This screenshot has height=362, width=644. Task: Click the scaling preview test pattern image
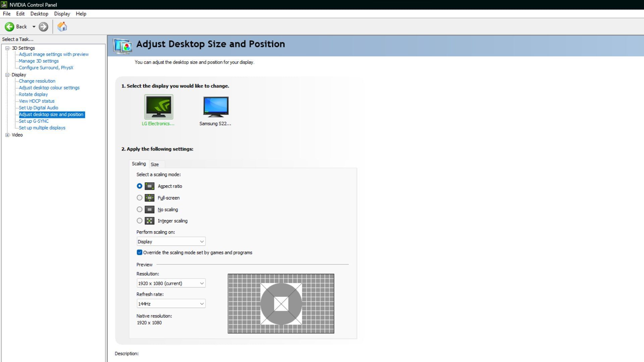tap(281, 303)
